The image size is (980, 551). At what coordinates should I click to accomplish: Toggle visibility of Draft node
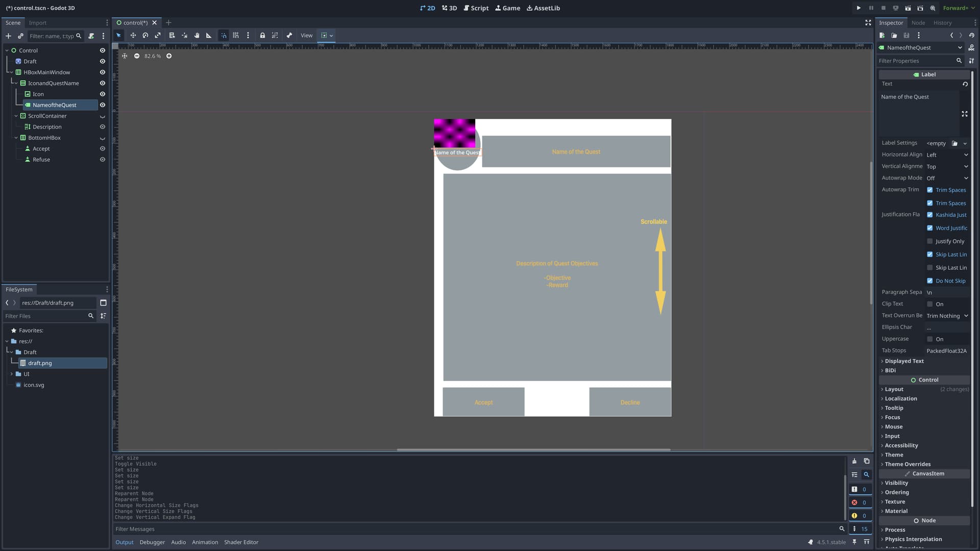103,61
